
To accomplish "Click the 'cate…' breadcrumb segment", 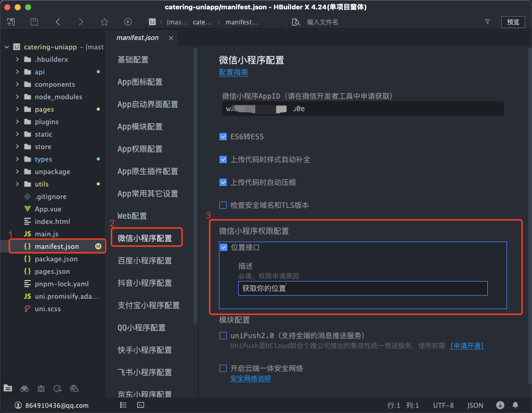I will (202, 22).
